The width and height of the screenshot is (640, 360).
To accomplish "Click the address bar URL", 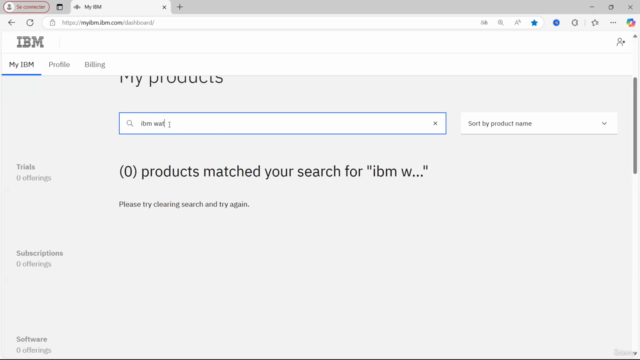I will click(x=108, y=22).
